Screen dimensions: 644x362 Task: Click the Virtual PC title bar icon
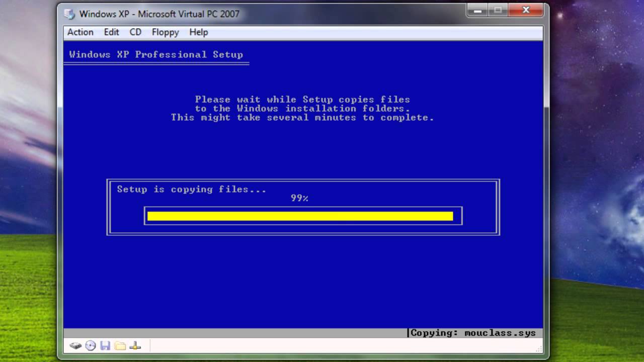pos(69,14)
